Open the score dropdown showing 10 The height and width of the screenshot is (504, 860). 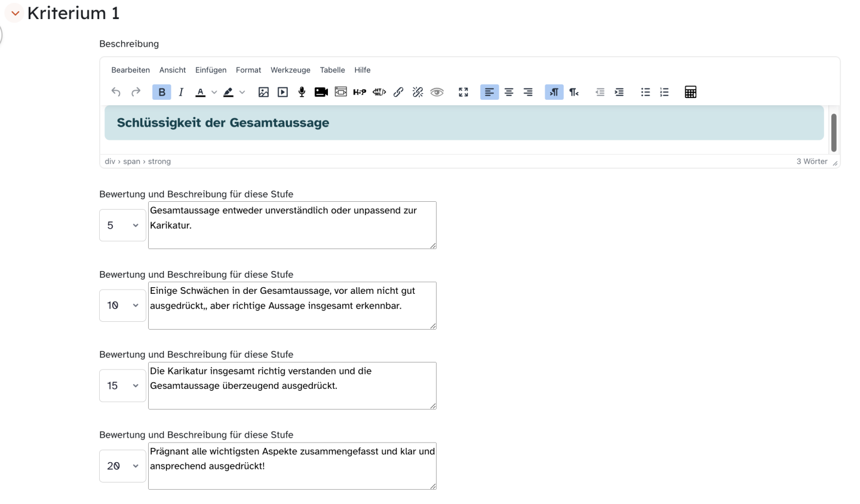pyautogui.click(x=122, y=305)
